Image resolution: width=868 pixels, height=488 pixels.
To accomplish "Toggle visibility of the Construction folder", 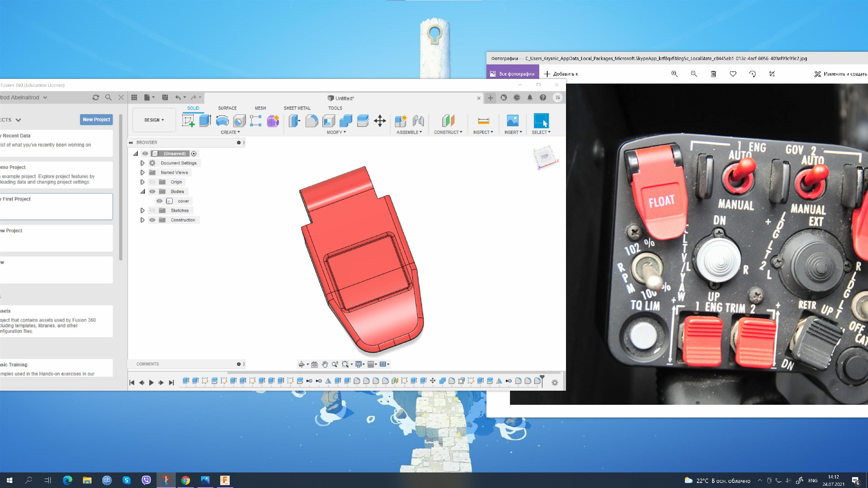I will coord(152,220).
